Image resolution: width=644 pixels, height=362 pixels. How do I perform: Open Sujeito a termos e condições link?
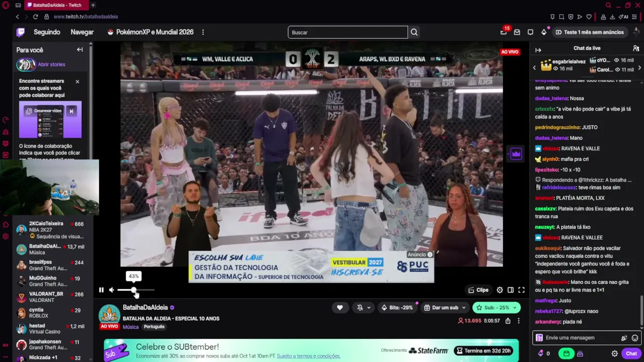coord(308,356)
